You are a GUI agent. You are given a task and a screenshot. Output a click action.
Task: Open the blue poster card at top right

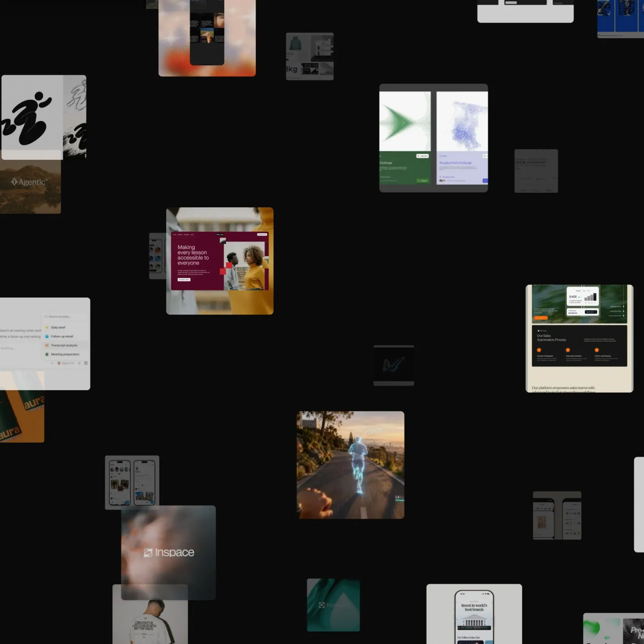point(621,19)
